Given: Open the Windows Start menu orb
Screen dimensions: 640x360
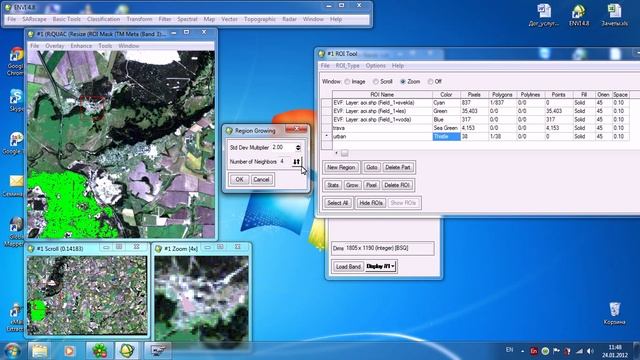Looking at the screenshot, I should [12, 350].
